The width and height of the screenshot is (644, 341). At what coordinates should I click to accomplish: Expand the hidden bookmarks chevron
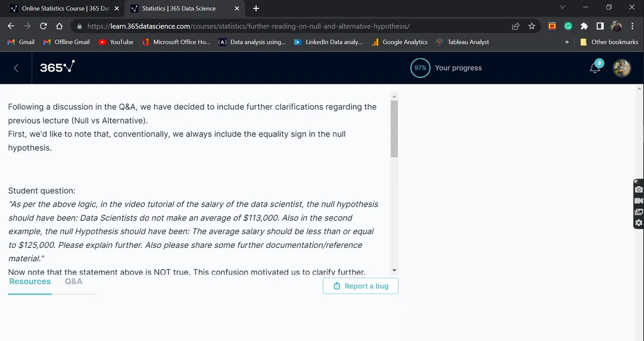tap(567, 42)
